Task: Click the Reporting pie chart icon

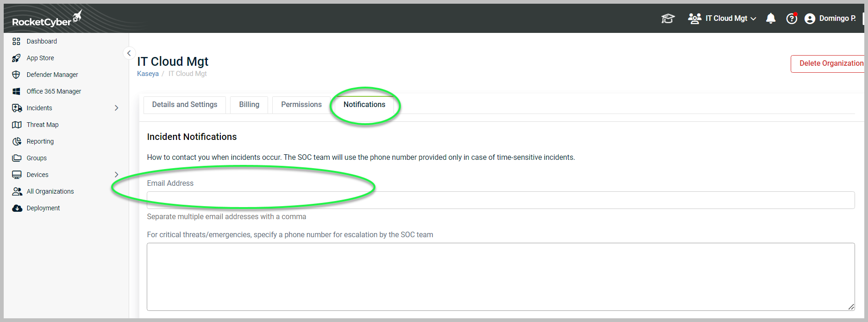Action: tap(17, 141)
